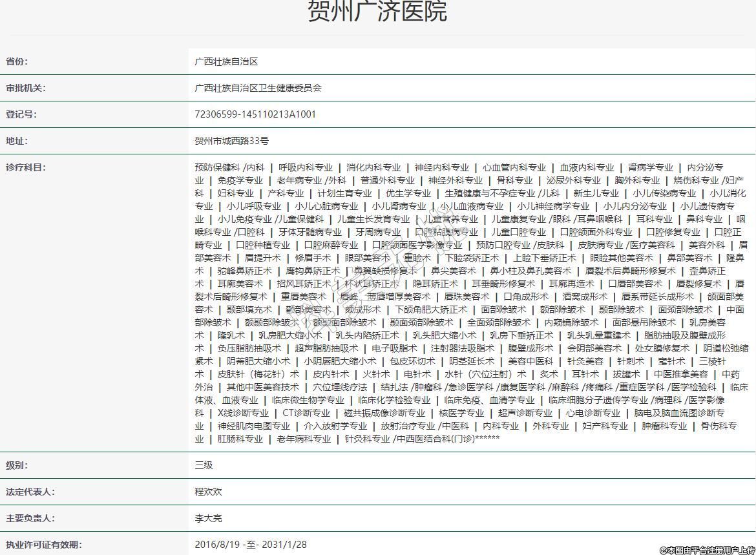The width and height of the screenshot is (756, 555).
Task: Click the first department entry 预防保健科
Action: (x=217, y=167)
